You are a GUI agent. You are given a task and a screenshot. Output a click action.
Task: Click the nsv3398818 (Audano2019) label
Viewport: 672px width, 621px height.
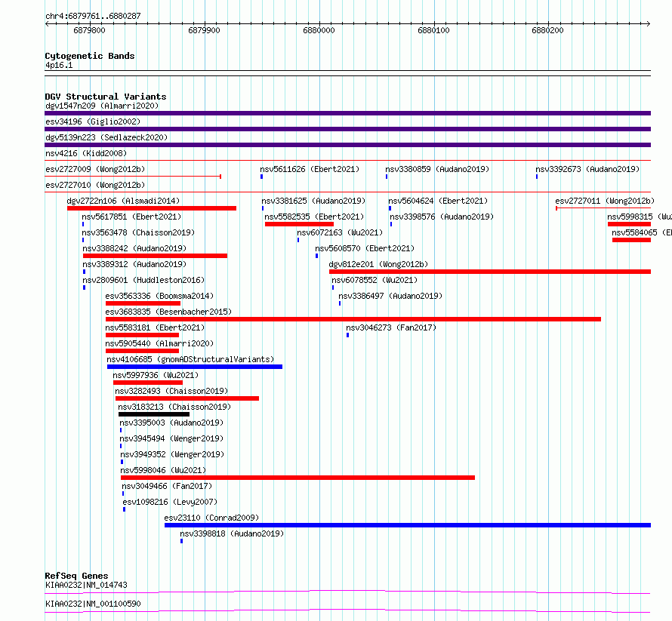coord(232,533)
